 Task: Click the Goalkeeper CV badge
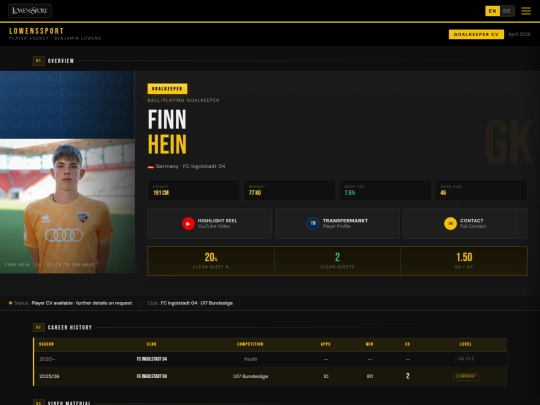point(476,34)
